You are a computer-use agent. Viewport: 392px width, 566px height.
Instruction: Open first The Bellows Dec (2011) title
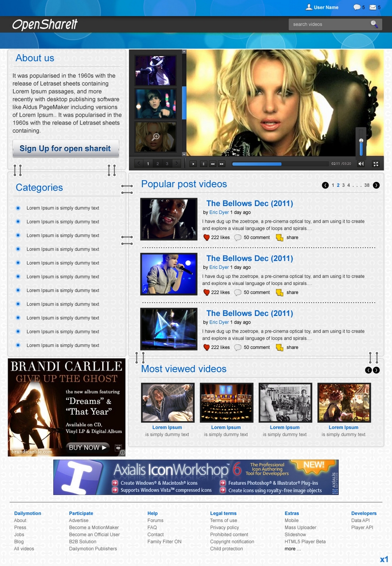click(x=250, y=203)
